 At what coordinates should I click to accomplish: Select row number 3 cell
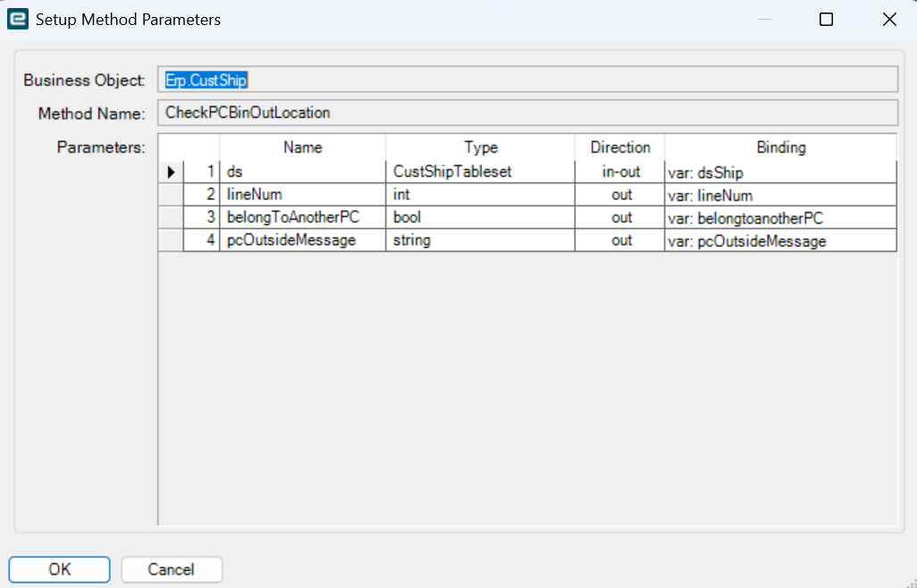coord(202,217)
